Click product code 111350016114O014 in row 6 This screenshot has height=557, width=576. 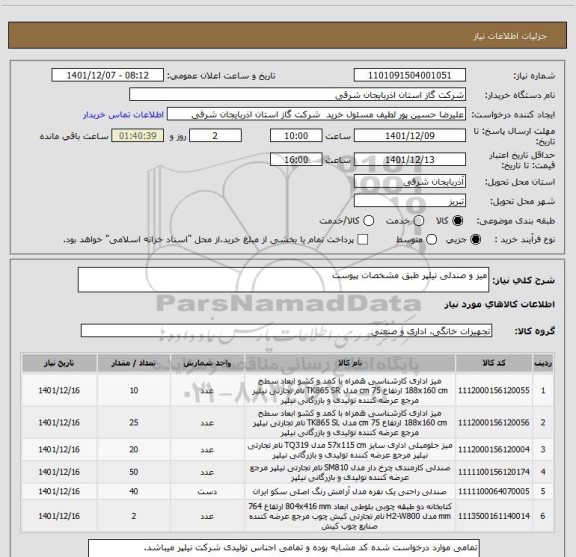(x=494, y=516)
